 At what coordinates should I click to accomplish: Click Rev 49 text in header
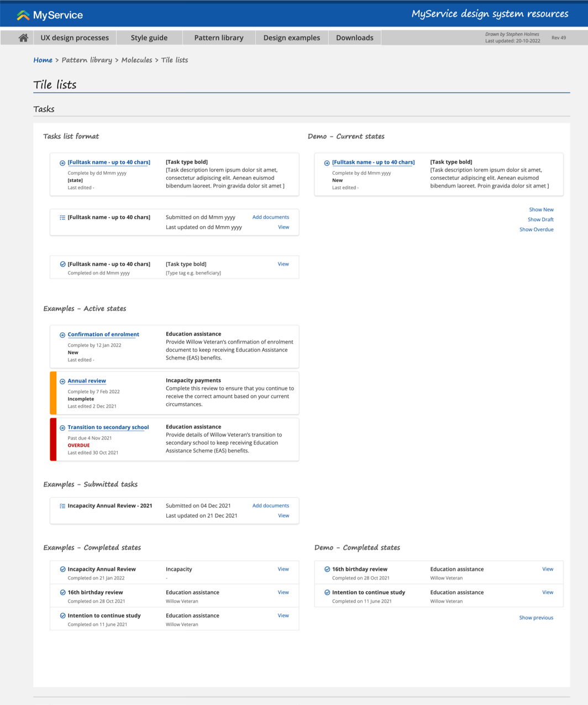tap(559, 38)
